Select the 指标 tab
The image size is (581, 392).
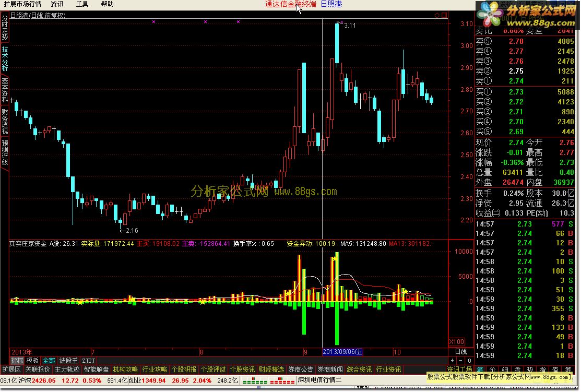(17, 361)
